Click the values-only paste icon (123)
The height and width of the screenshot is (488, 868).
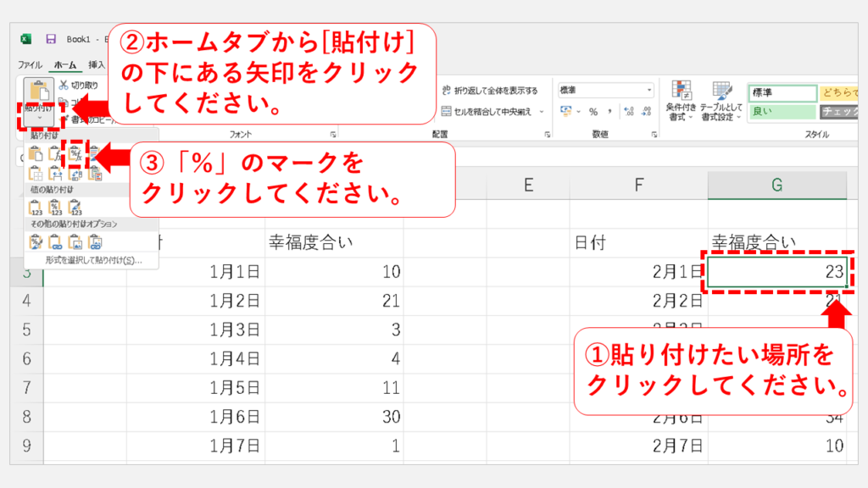(36, 207)
